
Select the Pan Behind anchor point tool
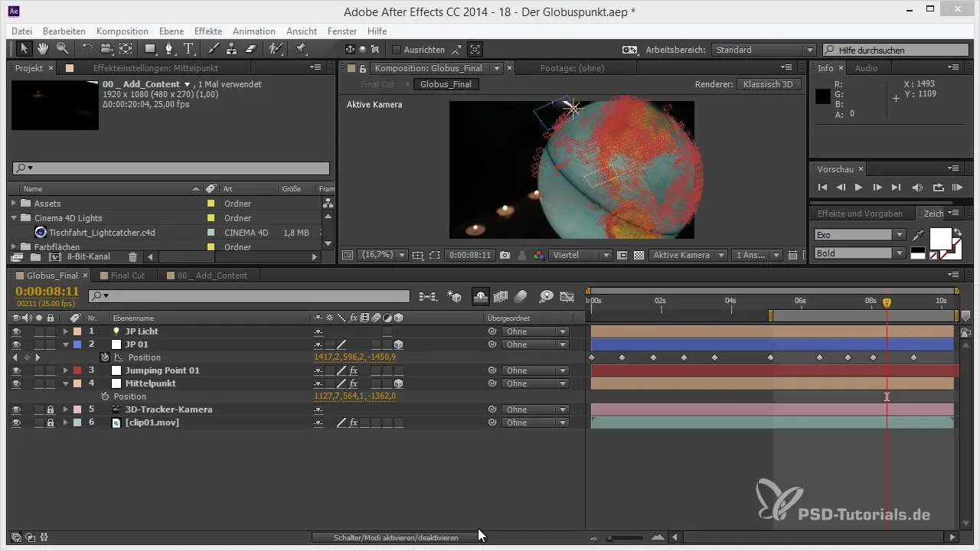tap(126, 49)
